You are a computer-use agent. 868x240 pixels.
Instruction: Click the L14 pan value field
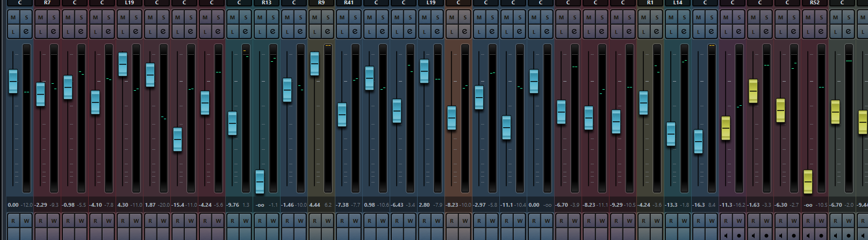[678, 3]
